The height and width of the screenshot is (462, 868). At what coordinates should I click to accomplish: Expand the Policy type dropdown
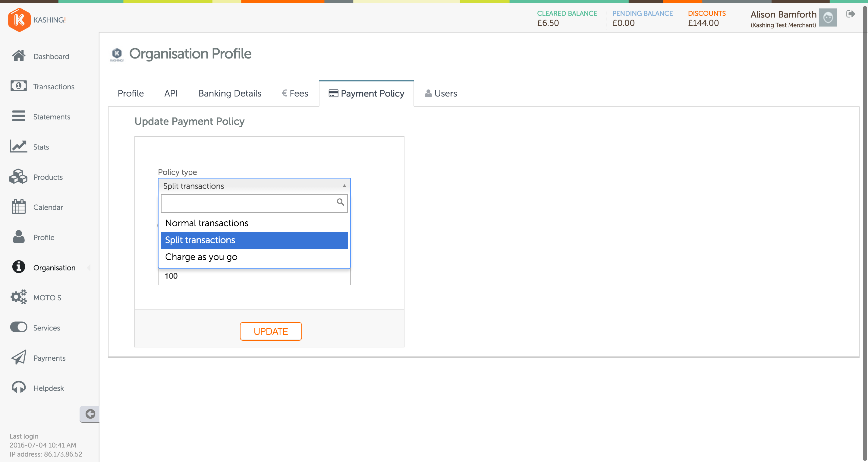click(x=255, y=185)
